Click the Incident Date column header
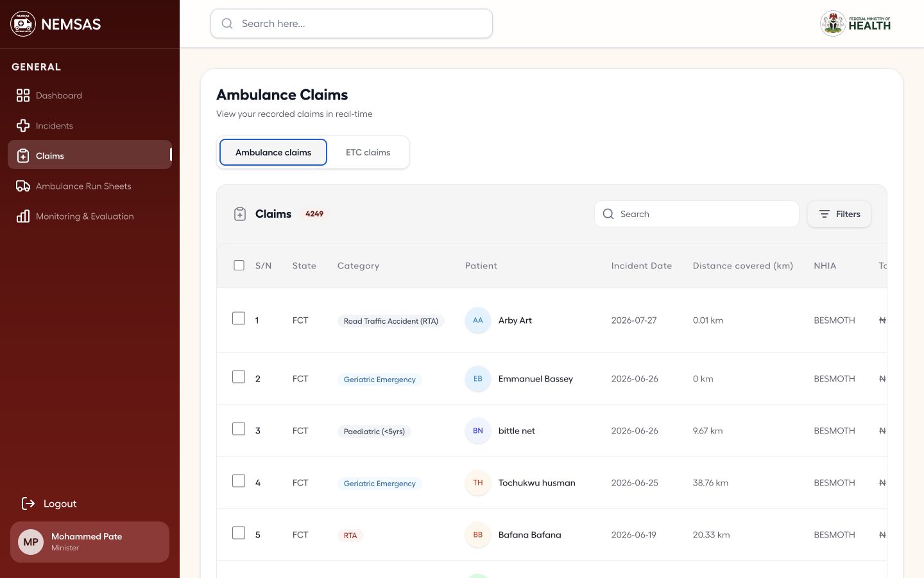 click(642, 266)
